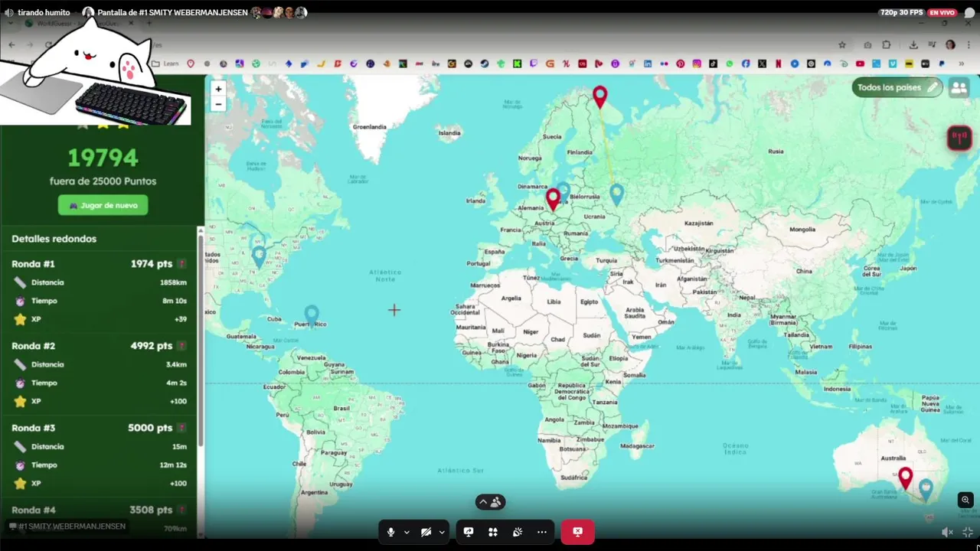Click Ronda #2 pin icon beside 4992 pts
Screen dimensions: 980x551
[x=181, y=346]
